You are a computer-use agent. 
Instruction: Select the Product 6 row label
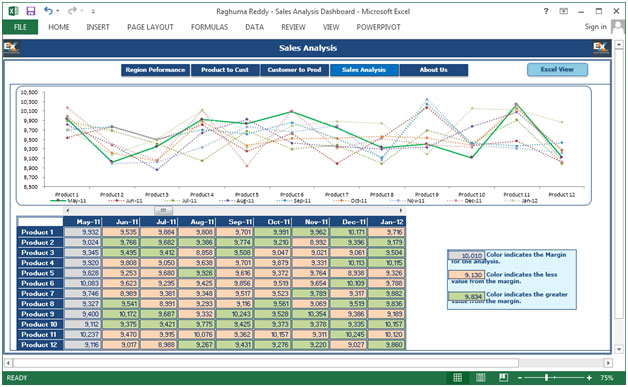[x=40, y=283]
